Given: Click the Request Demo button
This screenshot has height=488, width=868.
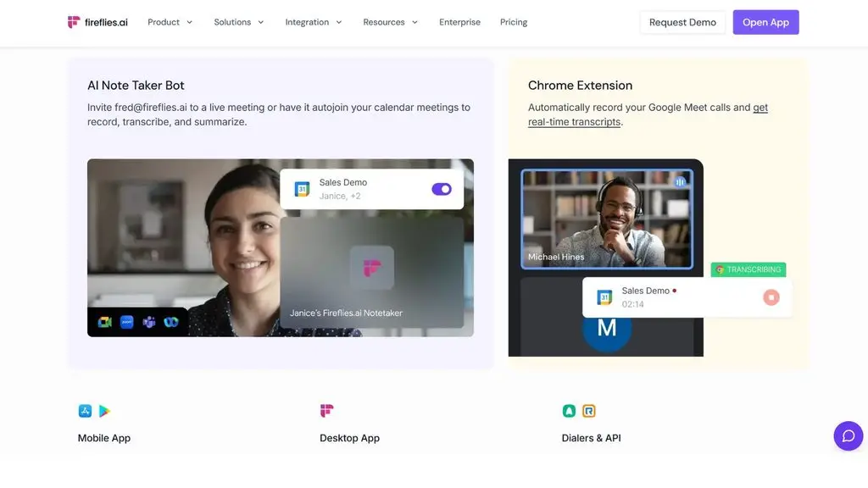Looking at the screenshot, I should [x=682, y=22].
